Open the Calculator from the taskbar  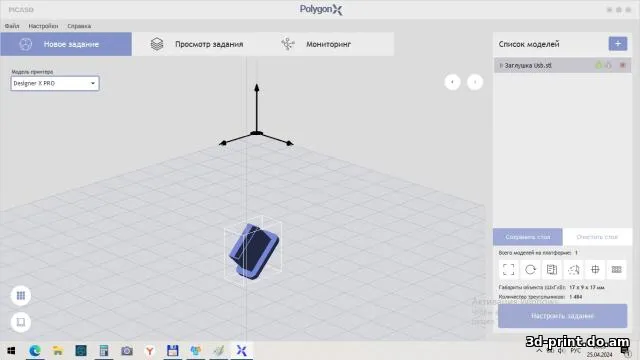pos(104,351)
